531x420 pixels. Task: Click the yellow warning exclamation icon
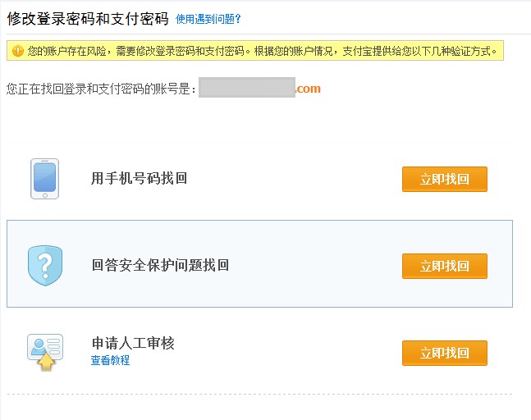point(17,52)
